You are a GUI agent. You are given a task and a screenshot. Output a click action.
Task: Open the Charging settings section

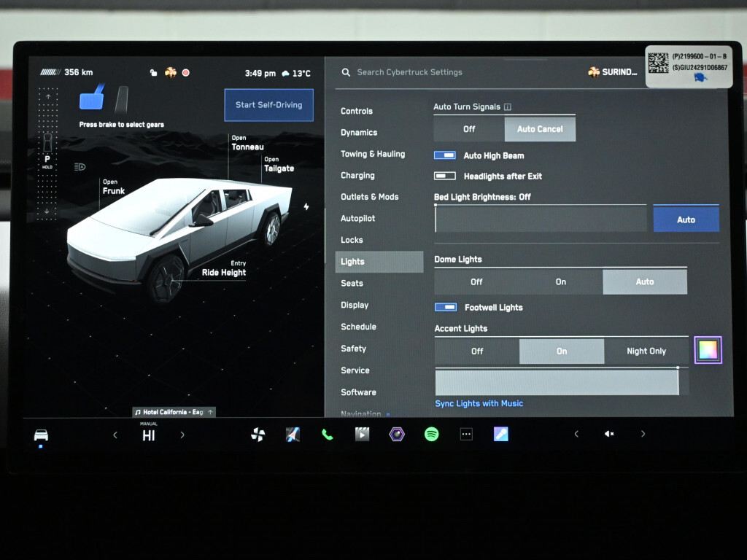(357, 176)
